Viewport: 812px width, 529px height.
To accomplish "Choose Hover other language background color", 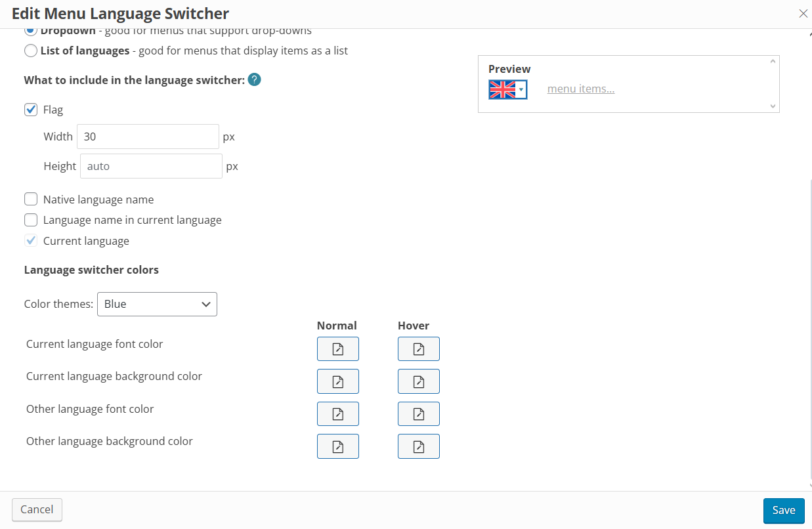I will coord(419,446).
